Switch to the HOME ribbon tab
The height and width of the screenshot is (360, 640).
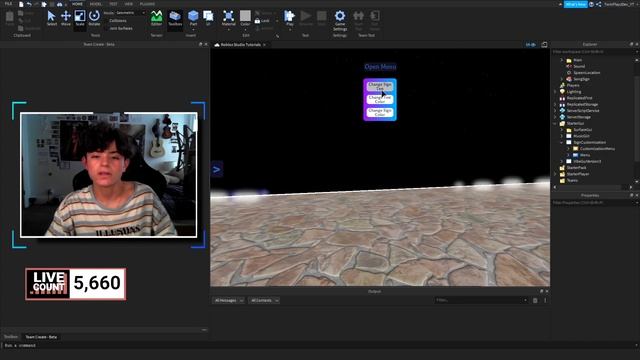(x=77, y=4)
